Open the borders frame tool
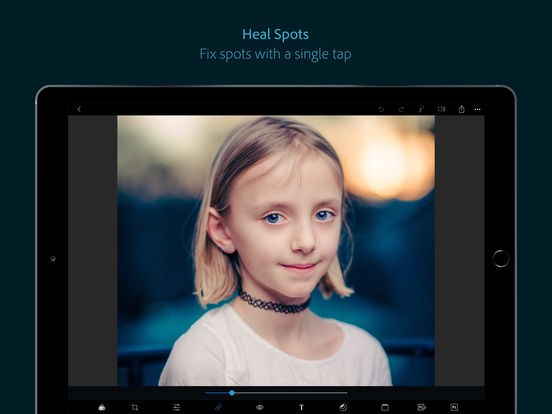The width and height of the screenshot is (552, 414). pyautogui.click(x=385, y=407)
